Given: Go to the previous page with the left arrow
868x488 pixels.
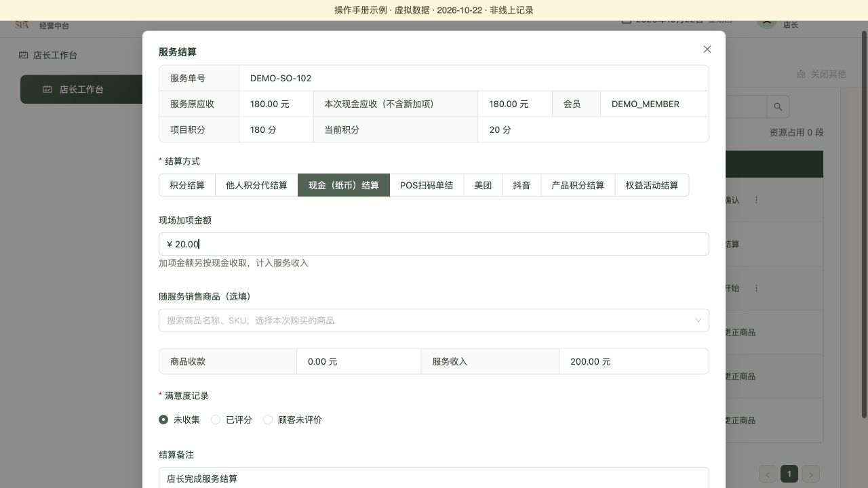Looking at the screenshot, I should click(768, 474).
